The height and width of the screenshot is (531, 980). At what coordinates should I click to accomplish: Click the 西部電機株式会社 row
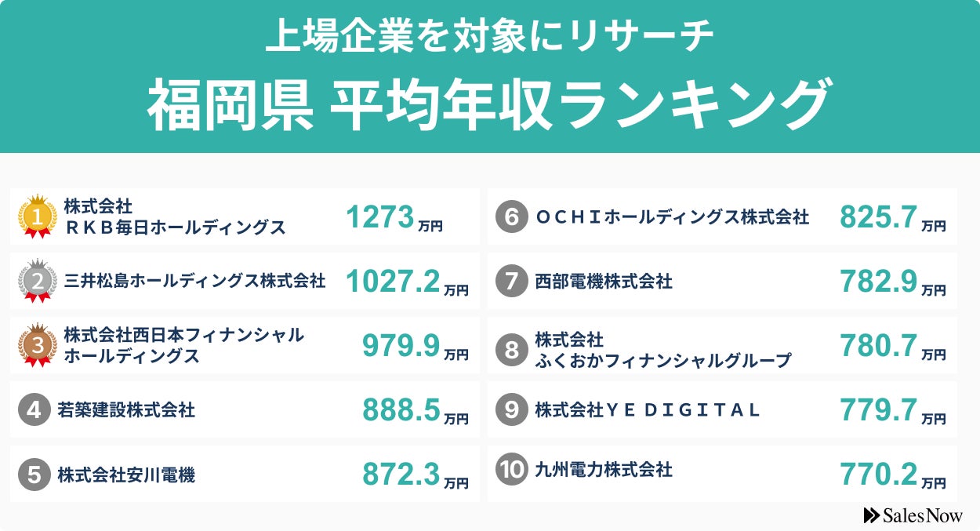click(604, 282)
